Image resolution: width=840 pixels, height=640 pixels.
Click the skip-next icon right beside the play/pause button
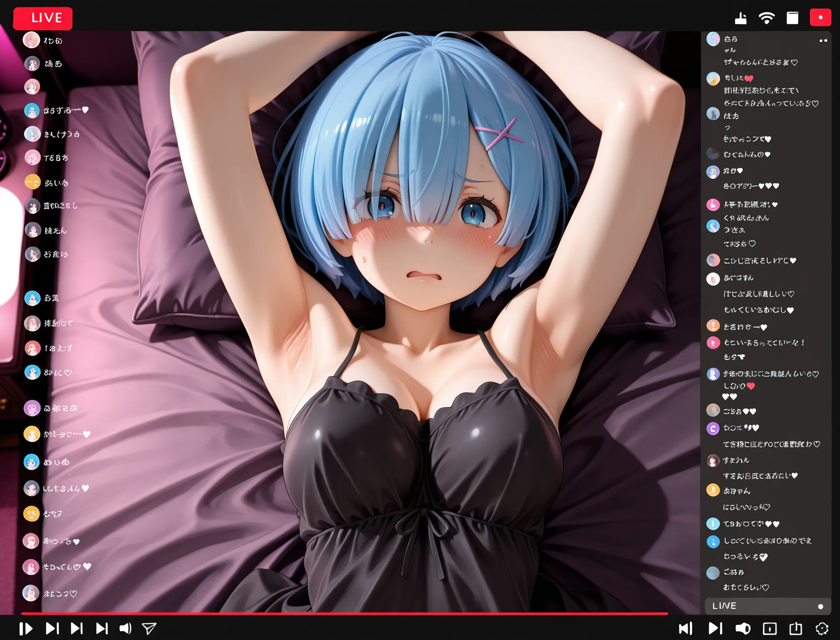52,628
